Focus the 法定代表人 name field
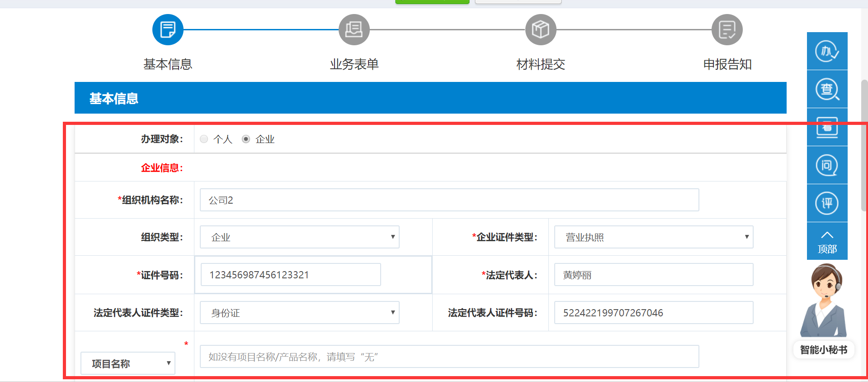This screenshot has width=868, height=382. point(653,275)
